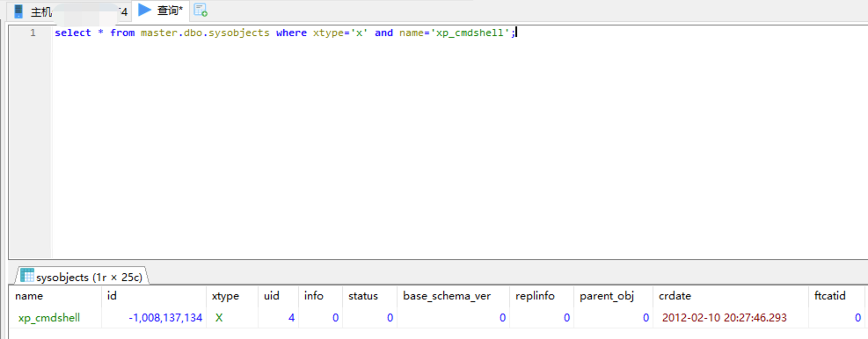Click the ftcatid column header

coord(836,296)
